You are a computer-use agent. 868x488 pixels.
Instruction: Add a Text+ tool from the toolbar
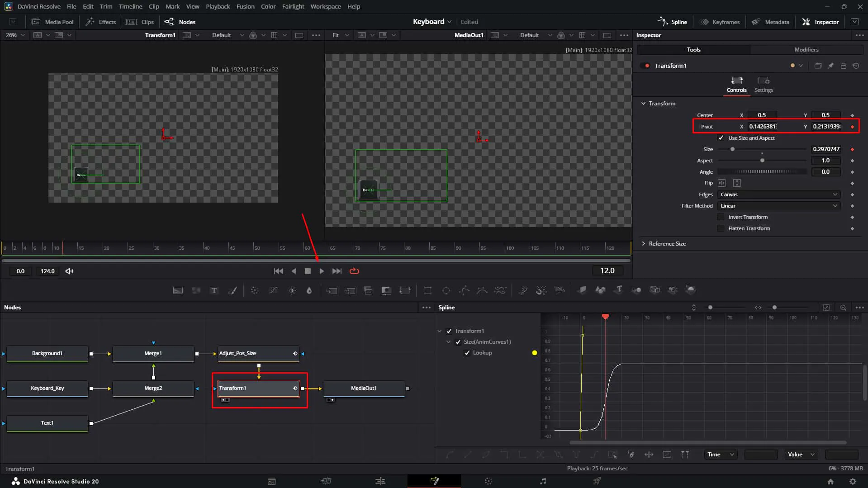214,290
